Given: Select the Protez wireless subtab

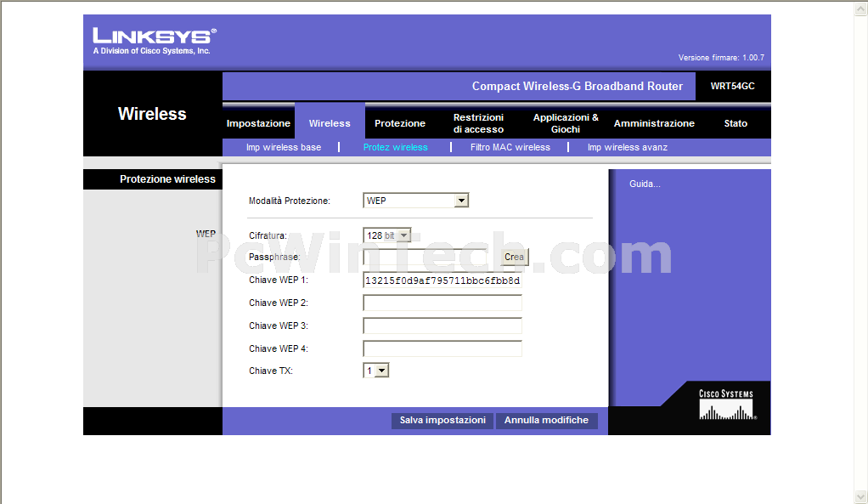Looking at the screenshot, I should [395, 147].
